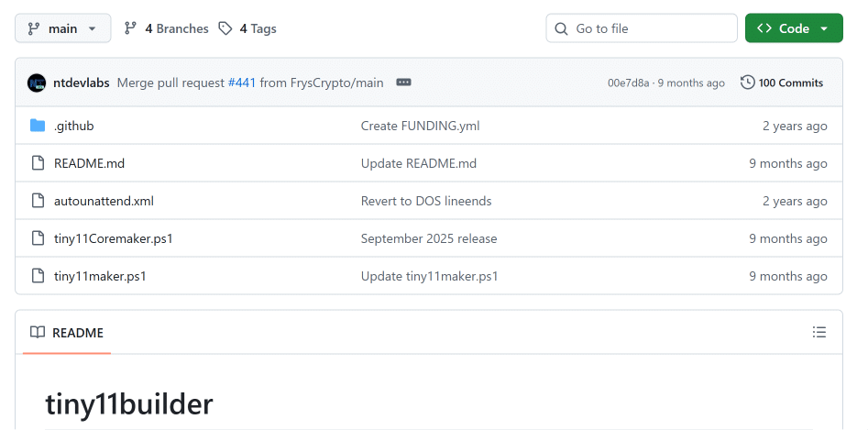
Task: Open the ntdevlabs author link
Action: (x=82, y=83)
